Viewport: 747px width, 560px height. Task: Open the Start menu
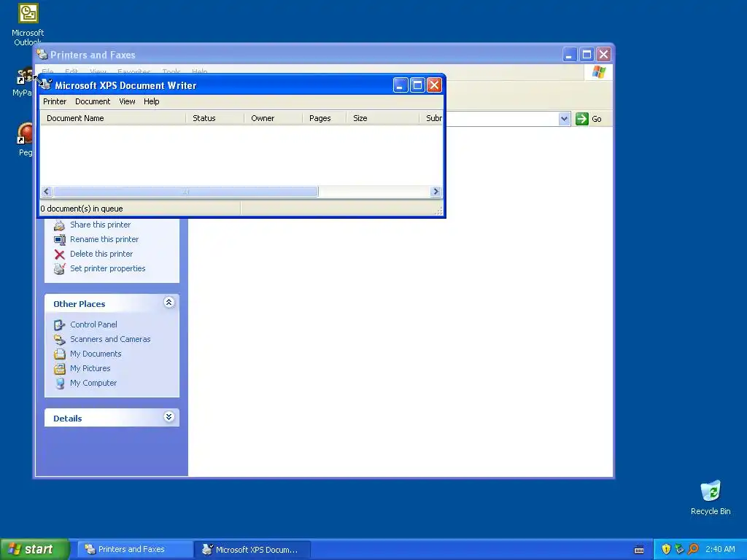(x=34, y=549)
